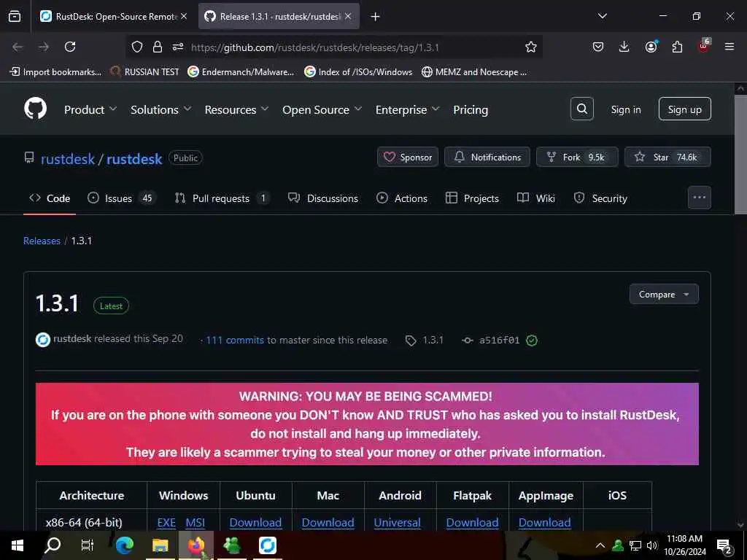The image size is (747, 560).
Task: Open the Projects tab
Action: coord(472,198)
